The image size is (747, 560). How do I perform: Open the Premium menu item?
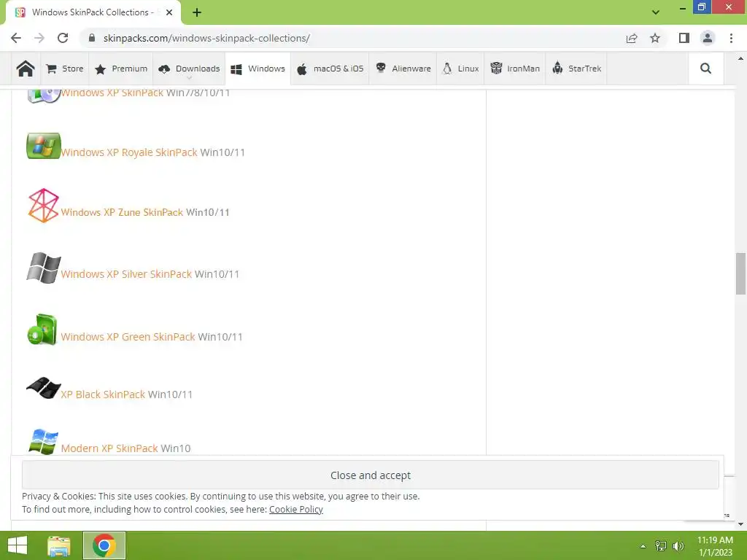[121, 69]
